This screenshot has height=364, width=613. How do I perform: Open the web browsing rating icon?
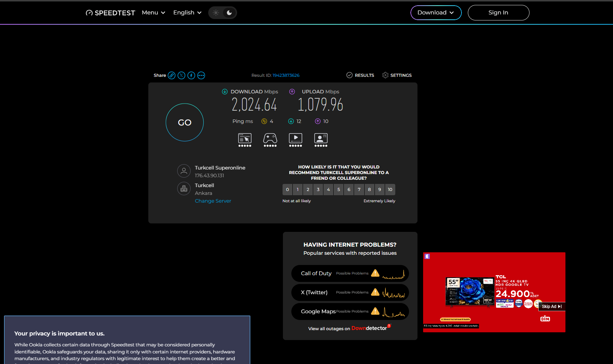pyautogui.click(x=245, y=140)
